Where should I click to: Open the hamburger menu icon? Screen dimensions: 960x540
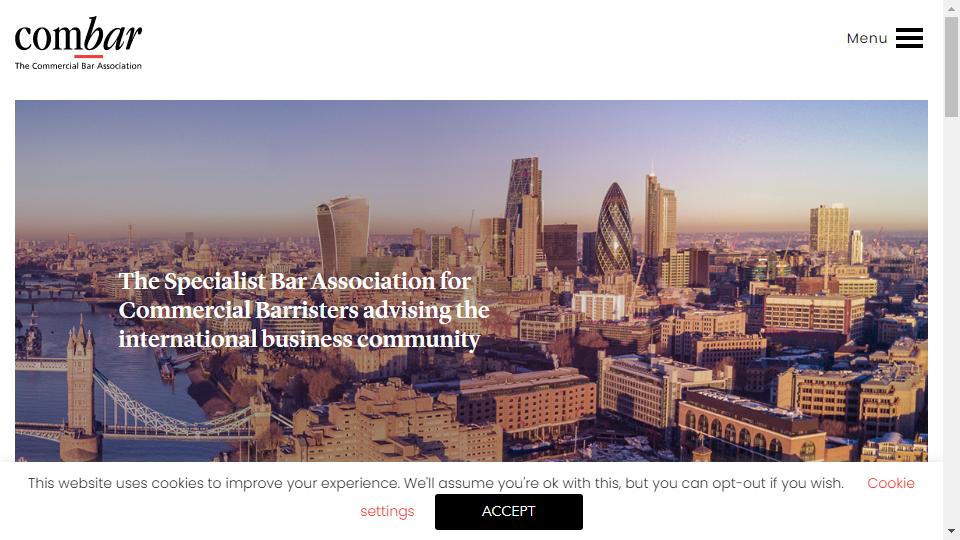click(909, 38)
